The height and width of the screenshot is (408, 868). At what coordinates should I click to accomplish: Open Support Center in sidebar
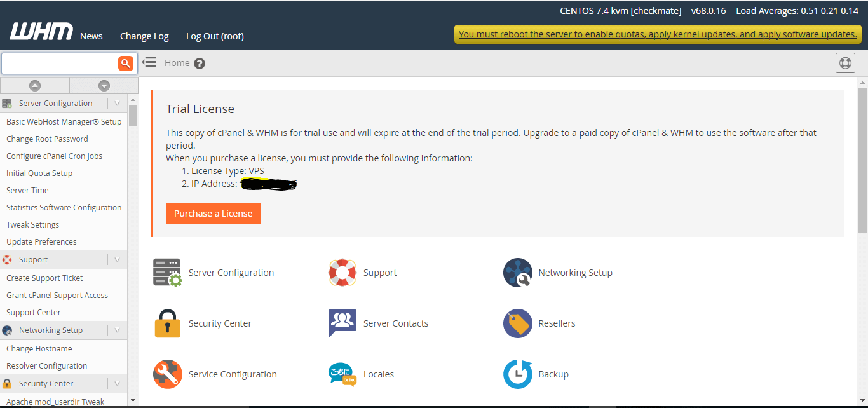click(34, 312)
